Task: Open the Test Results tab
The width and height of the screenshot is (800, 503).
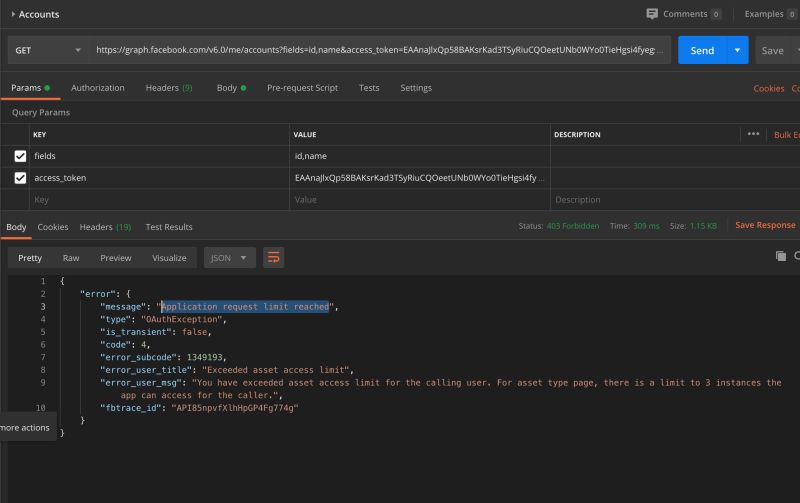Action: 169,227
